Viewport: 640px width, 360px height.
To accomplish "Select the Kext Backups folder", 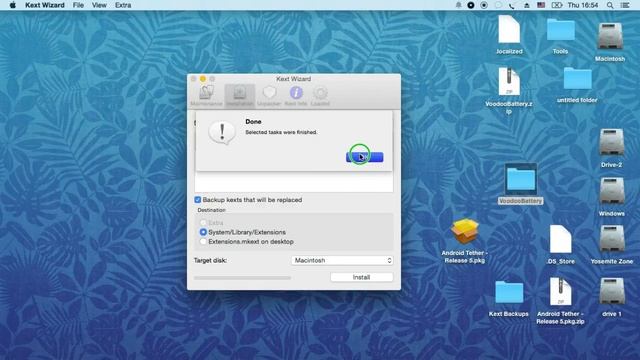I will click(x=509, y=292).
